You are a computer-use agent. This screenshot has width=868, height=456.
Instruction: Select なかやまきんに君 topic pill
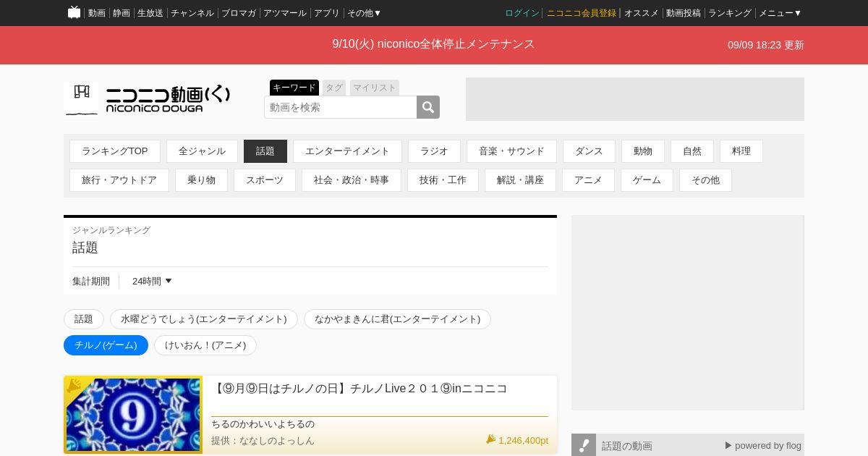click(397, 319)
